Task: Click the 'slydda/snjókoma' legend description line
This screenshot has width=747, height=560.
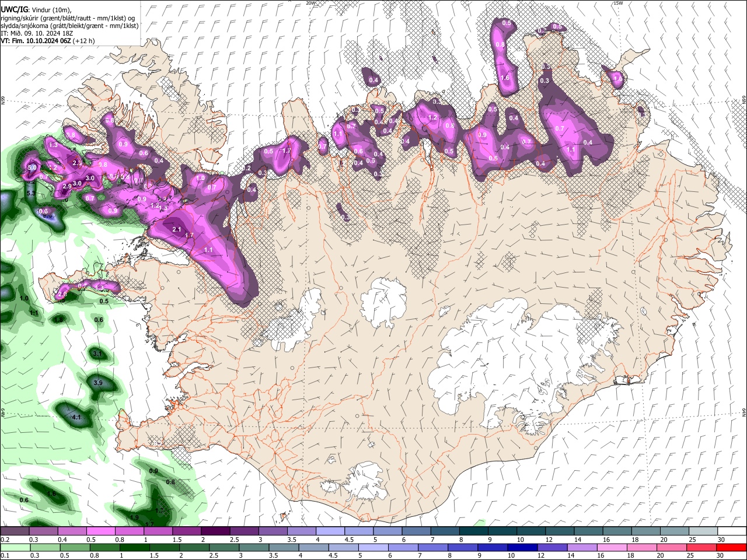Action: coord(69,26)
